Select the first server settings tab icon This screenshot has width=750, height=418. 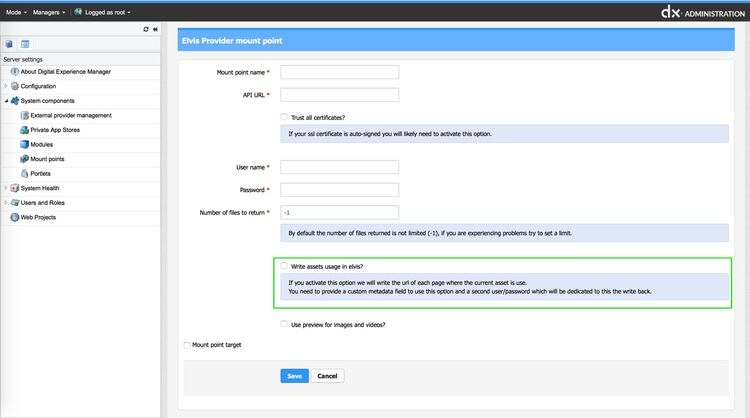click(9, 44)
